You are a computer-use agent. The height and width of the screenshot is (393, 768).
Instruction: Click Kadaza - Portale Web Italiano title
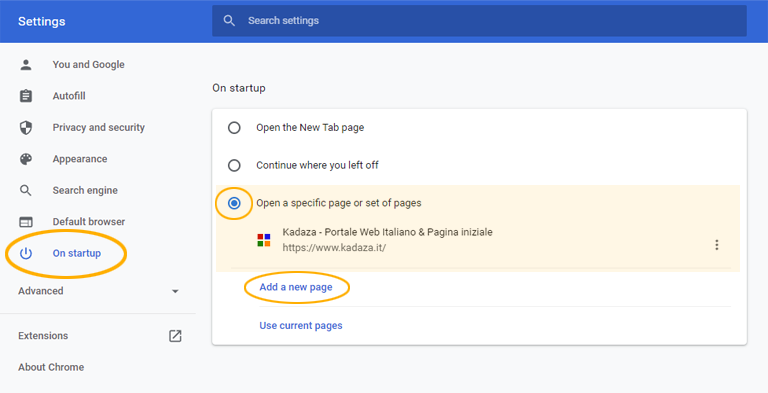pos(387,232)
